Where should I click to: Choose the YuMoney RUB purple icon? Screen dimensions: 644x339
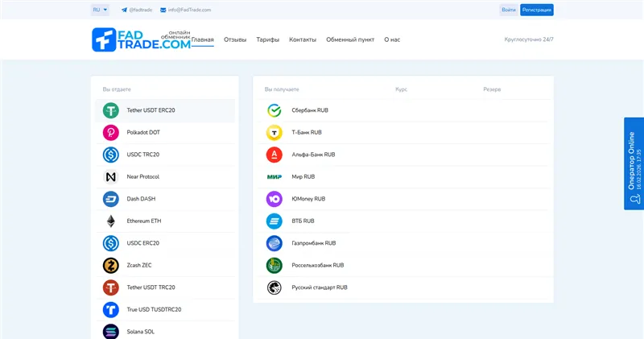click(x=274, y=198)
